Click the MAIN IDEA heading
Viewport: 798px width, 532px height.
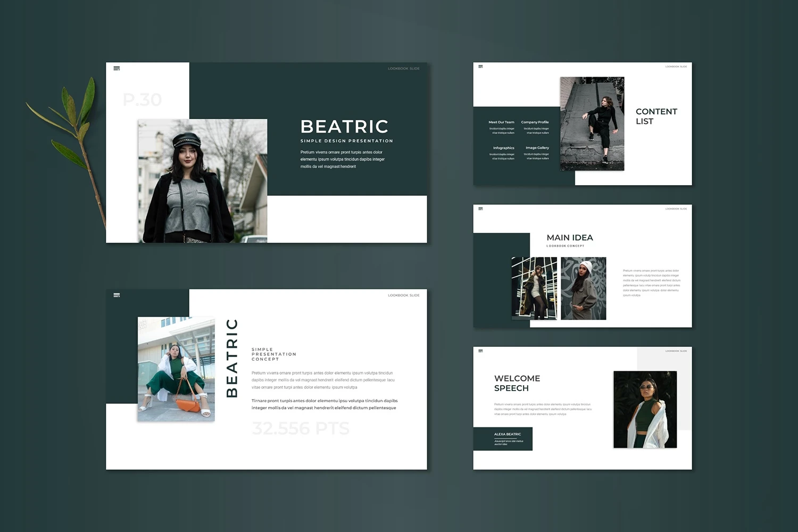(x=569, y=238)
